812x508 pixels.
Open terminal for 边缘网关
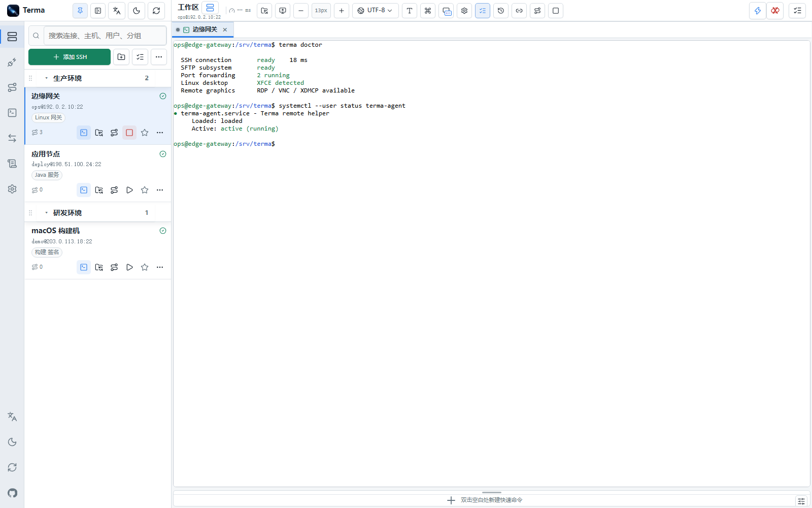point(84,133)
